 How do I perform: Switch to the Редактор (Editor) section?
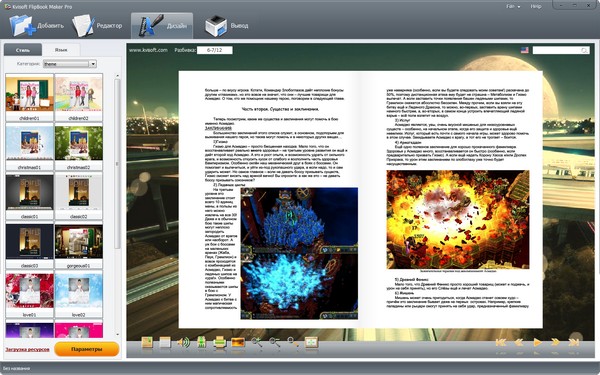pyautogui.click(x=97, y=26)
